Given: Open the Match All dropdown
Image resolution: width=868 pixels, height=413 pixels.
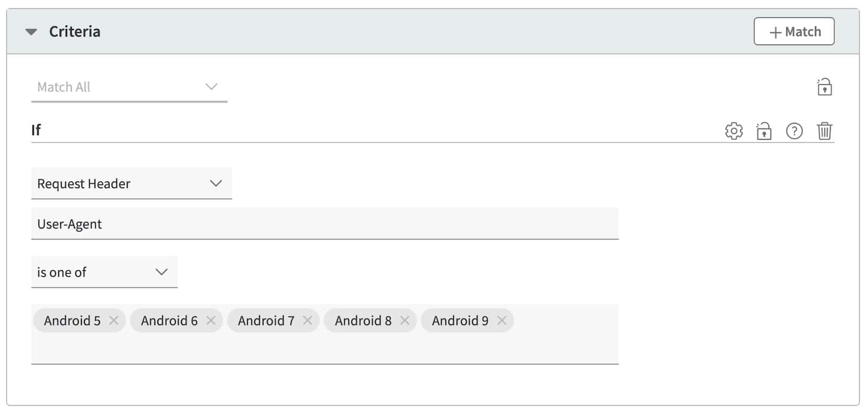Looking at the screenshot, I should click(x=129, y=87).
